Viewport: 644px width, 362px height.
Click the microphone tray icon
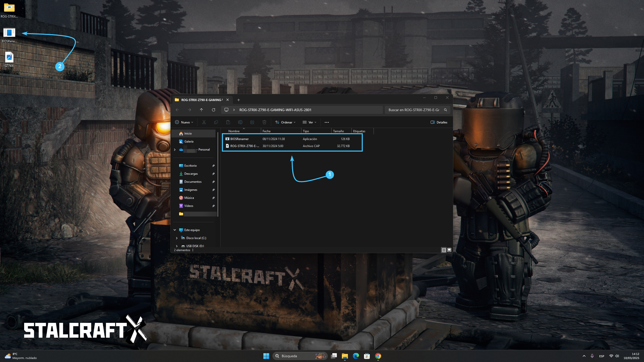click(592, 356)
